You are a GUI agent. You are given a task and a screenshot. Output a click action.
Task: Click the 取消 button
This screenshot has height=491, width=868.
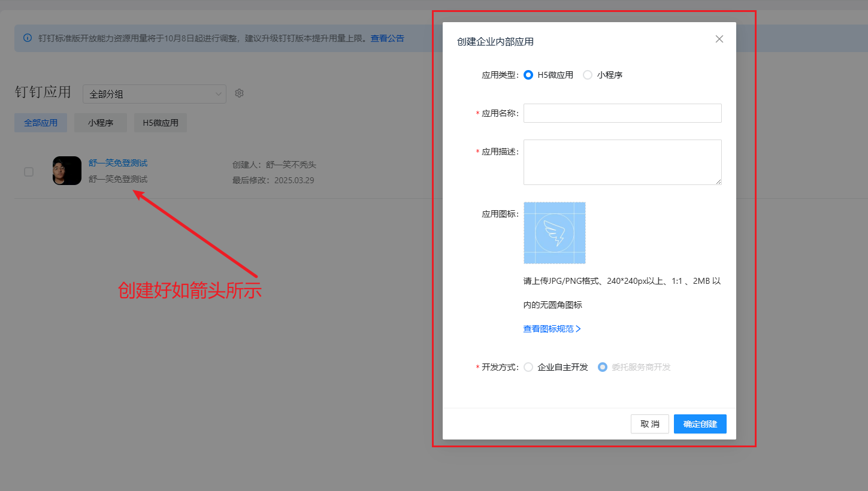click(x=650, y=424)
